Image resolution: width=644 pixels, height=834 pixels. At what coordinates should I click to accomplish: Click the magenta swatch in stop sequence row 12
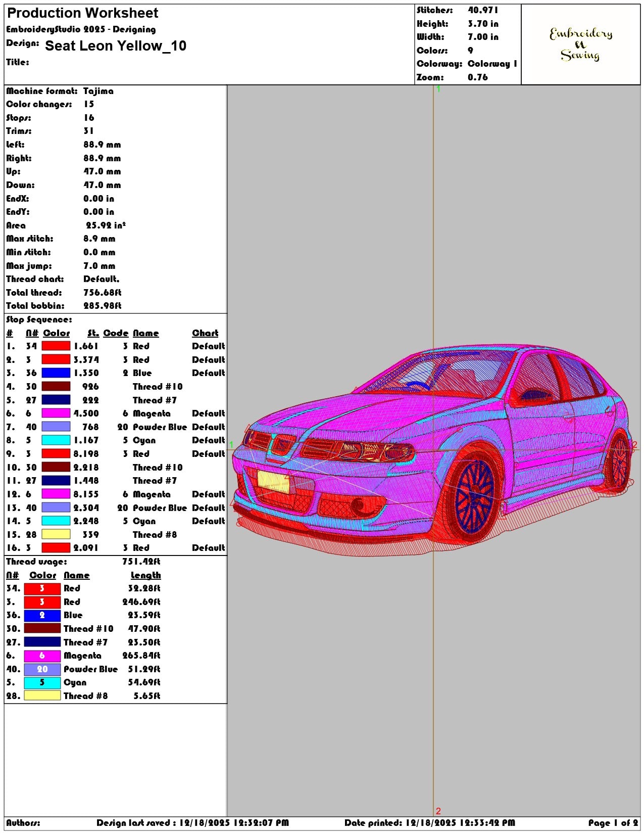click(x=56, y=494)
